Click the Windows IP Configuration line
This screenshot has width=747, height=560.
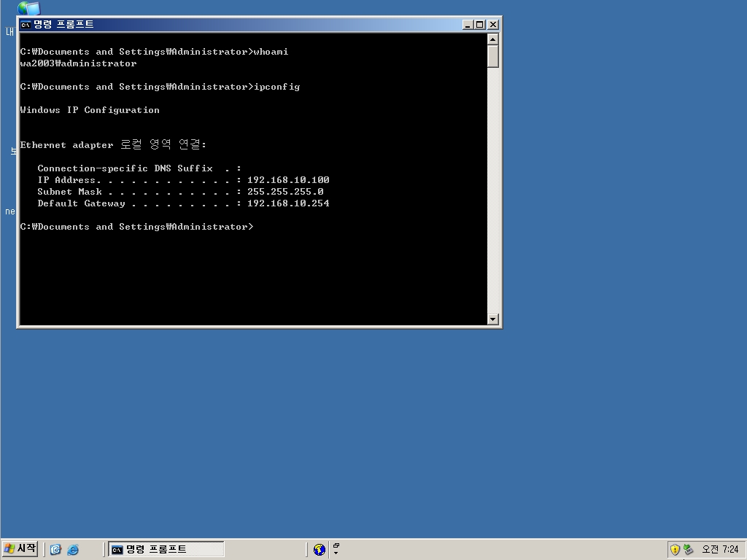click(x=90, y=110)
